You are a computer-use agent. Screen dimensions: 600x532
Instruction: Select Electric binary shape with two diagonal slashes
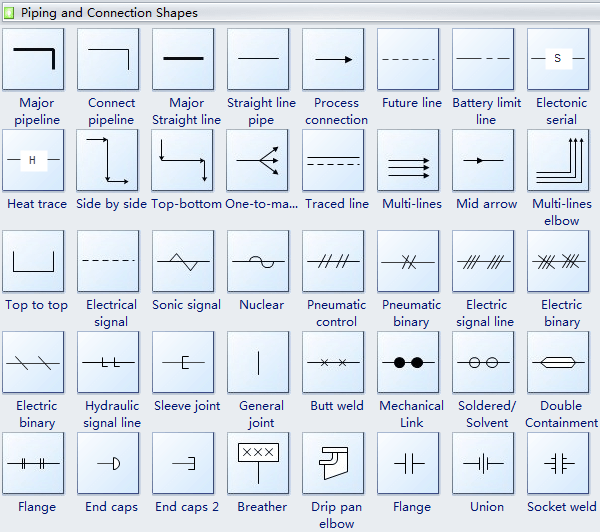click(33, 362)
